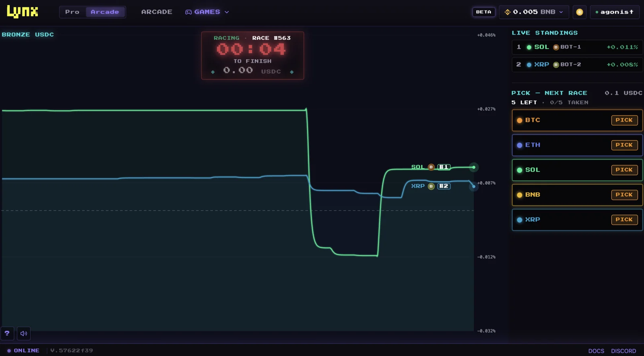644x356 pixels.
Task: Click the +0.011% SOL gain value
Action: tap(622, 47)
